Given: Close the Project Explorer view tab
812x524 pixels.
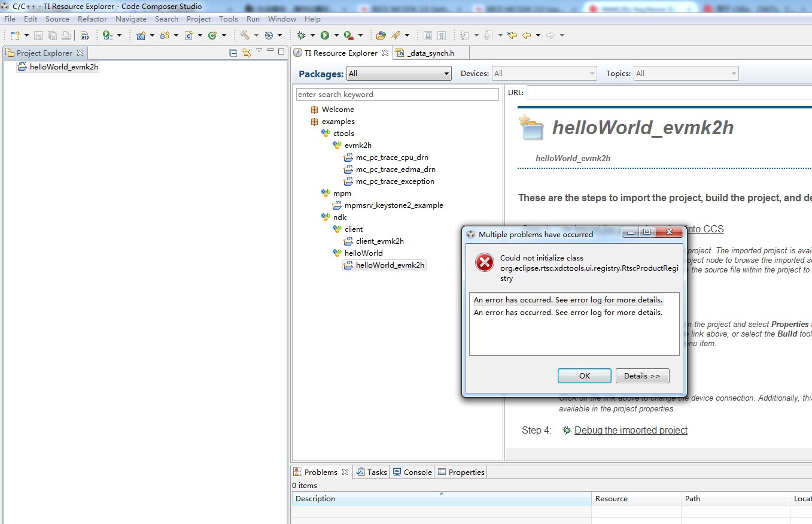Looking at the screenshot, I should pos(80,53).
